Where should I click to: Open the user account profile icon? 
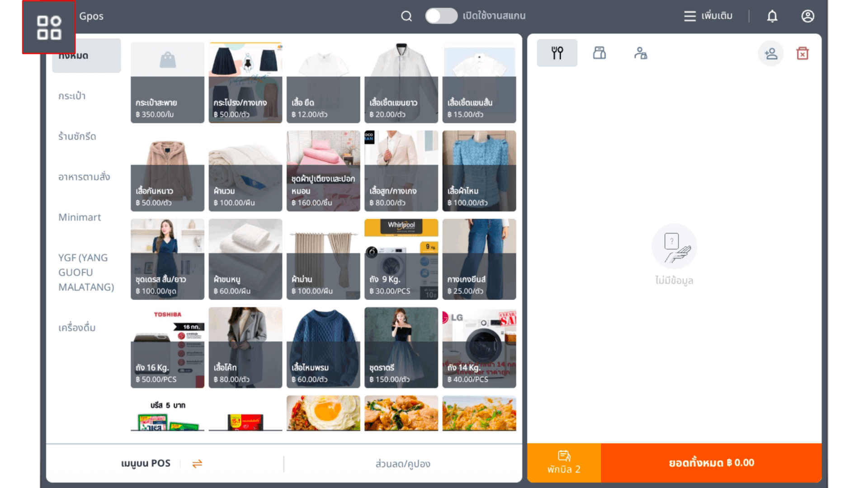point(807,16)
